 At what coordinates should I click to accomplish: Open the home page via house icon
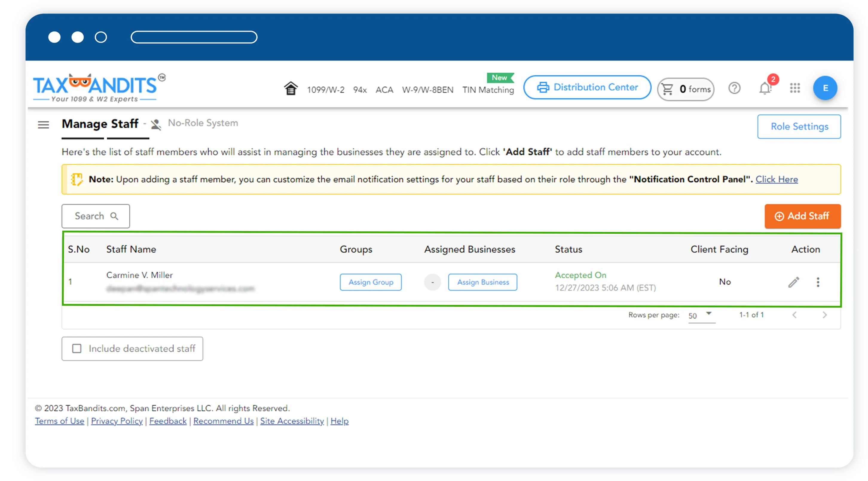[291, 88]
